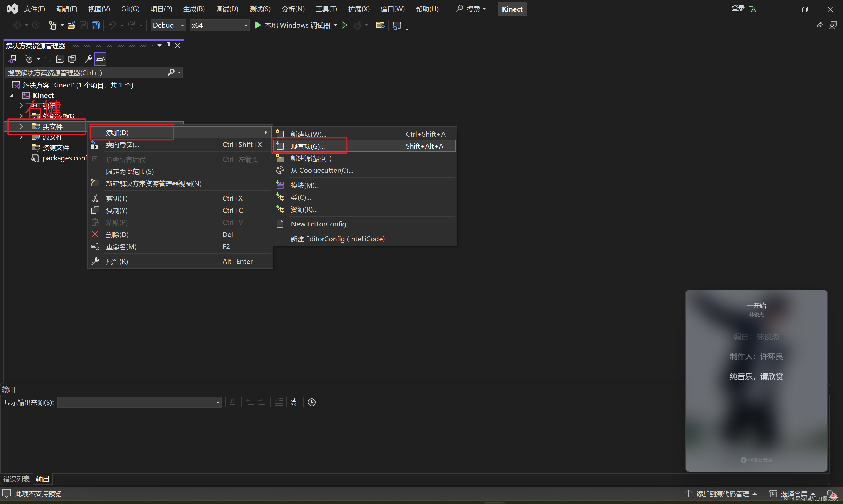Toggle the Preview Selected Items button
Screen dimensions: 843x504
[100, 59]
